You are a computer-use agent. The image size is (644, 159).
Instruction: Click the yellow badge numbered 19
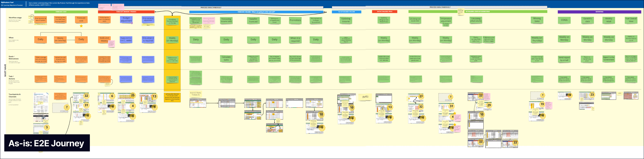coord(542,104)
